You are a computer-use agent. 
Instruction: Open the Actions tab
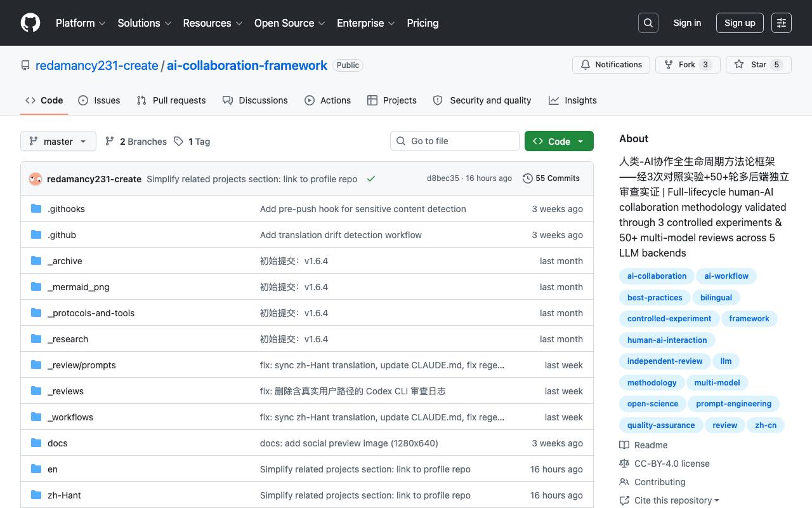327,100
